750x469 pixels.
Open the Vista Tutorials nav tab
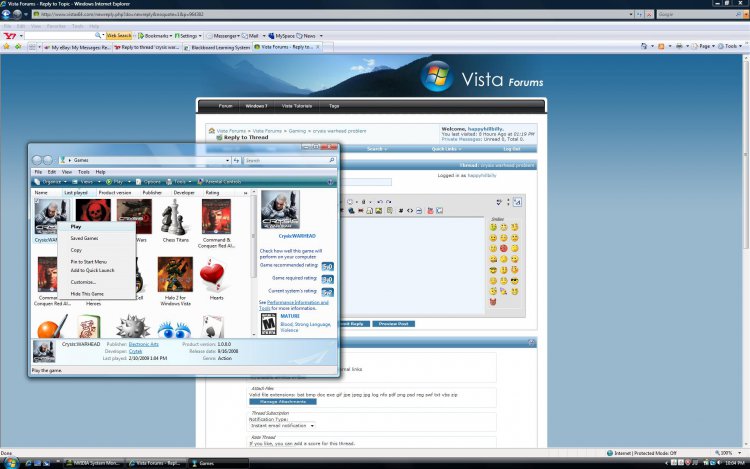click(x=297, y=106)
